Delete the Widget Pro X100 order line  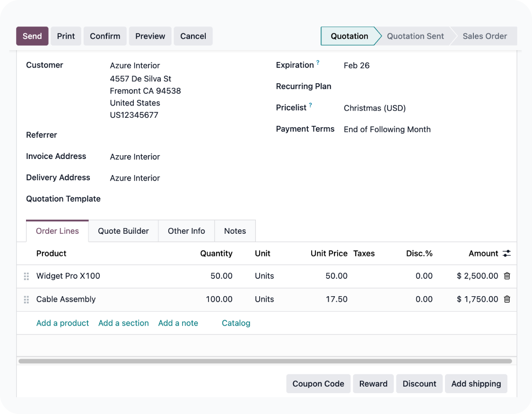click(x=507, y=276)
